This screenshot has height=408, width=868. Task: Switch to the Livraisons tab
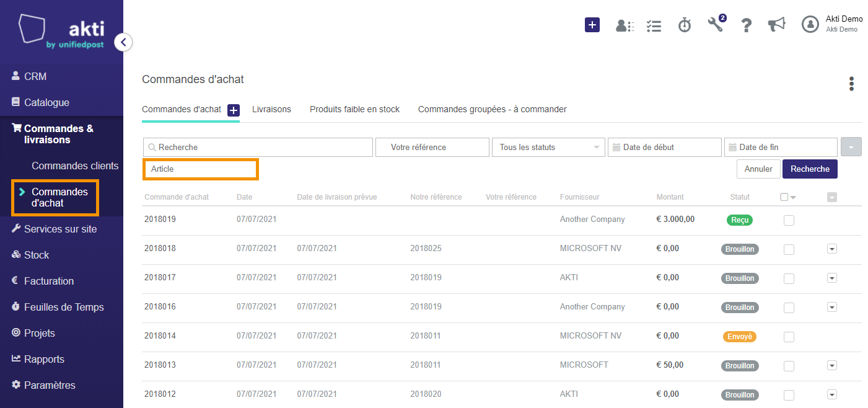pos(271,109)
